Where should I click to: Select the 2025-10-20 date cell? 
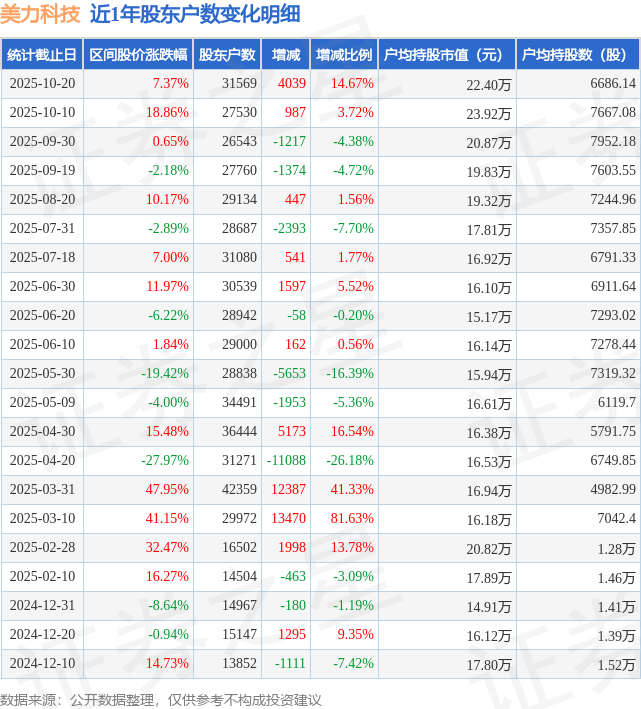tap(41, 84)
